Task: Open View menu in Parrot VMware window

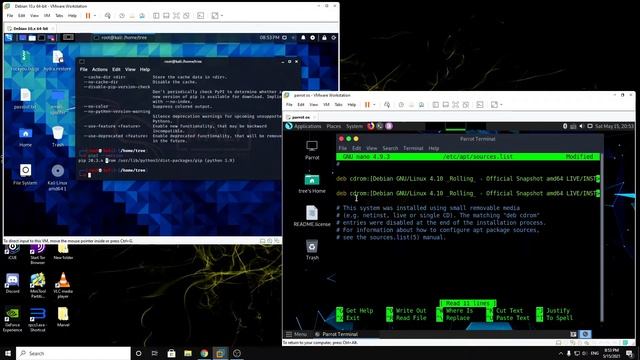Action: coord(313,104)
